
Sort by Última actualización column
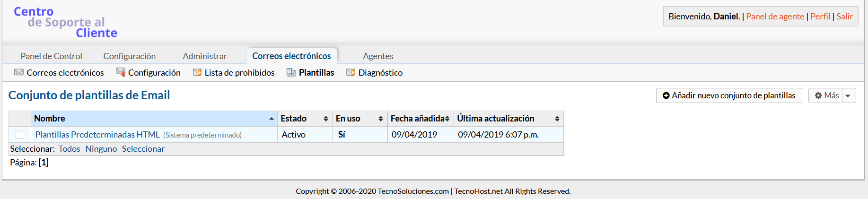click(x=508, y=119)
